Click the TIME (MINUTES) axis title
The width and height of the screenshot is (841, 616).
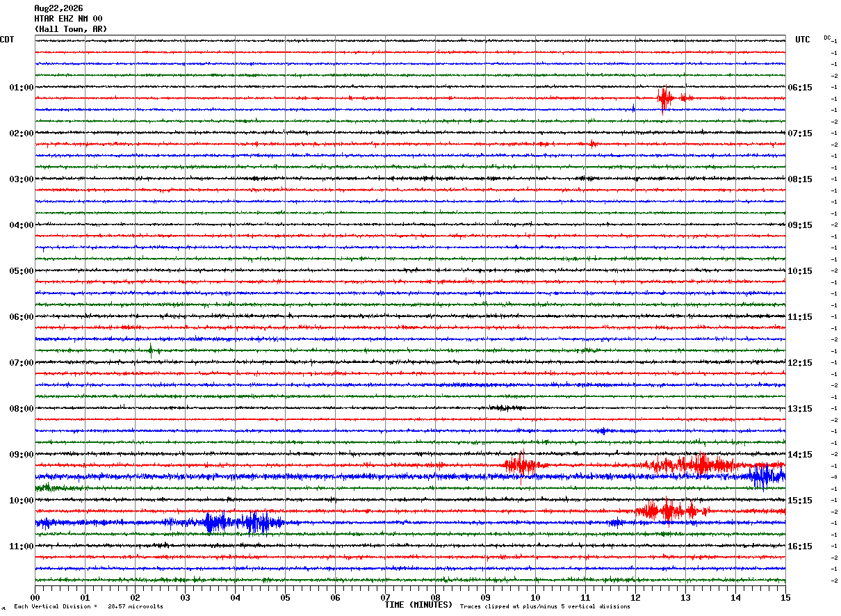click(418, 605)
